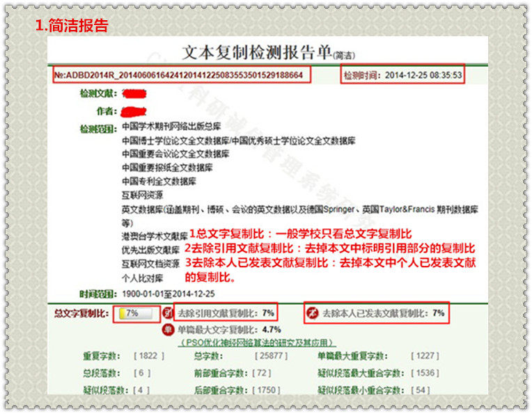Select the 港澳台学术文献库 entry
The width and height of the screenshot is (532, 414).
[155, 237]
